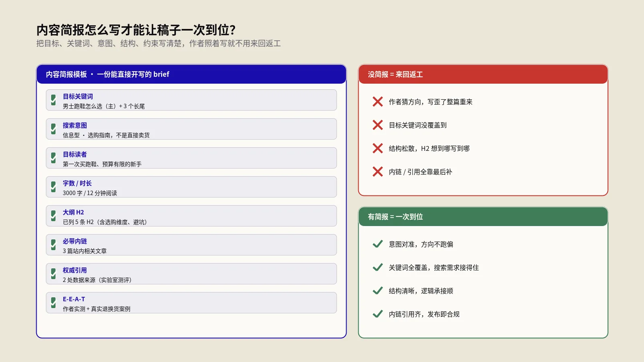The height and width of the screenshot is (362, 644).
Task: Click the checkmark icon beside 搜索意图
Action: pos(54,129)
